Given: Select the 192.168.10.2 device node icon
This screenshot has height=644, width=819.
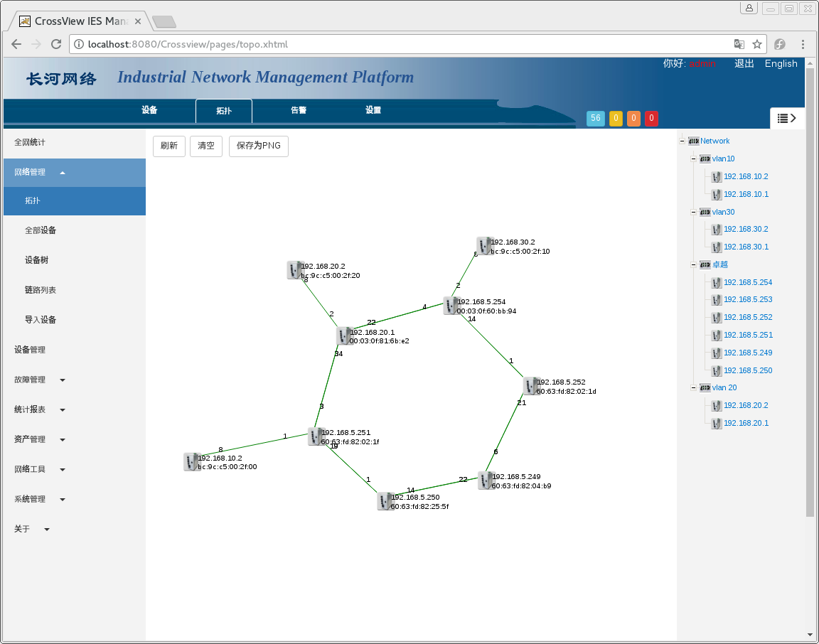Looking at the screenshot, I should 191,462.
